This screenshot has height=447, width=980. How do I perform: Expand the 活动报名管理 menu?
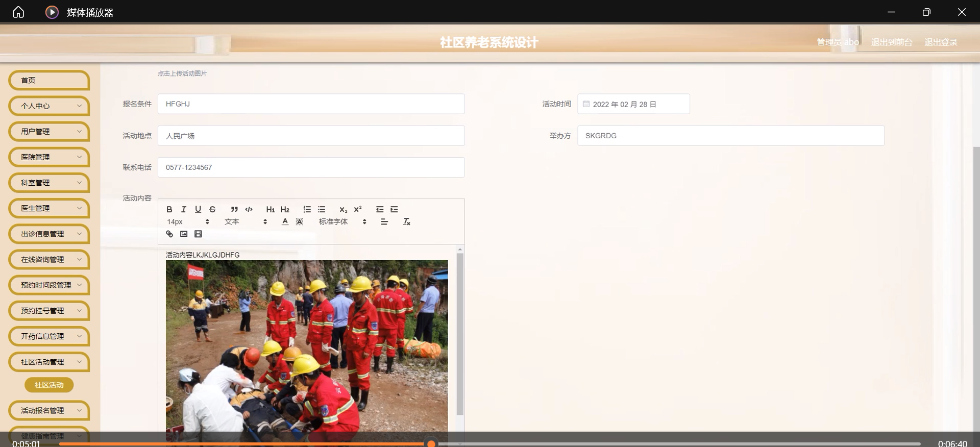coord(49,410)
